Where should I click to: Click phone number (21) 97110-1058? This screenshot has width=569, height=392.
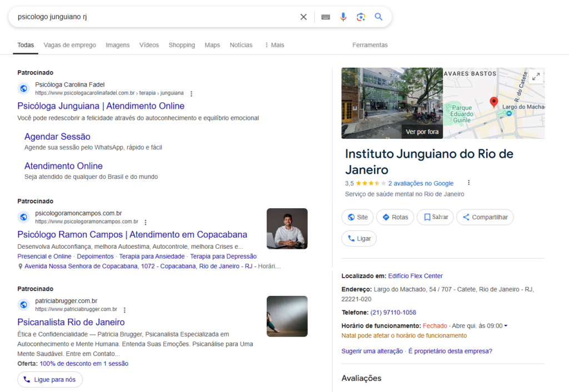click(393, 313)
